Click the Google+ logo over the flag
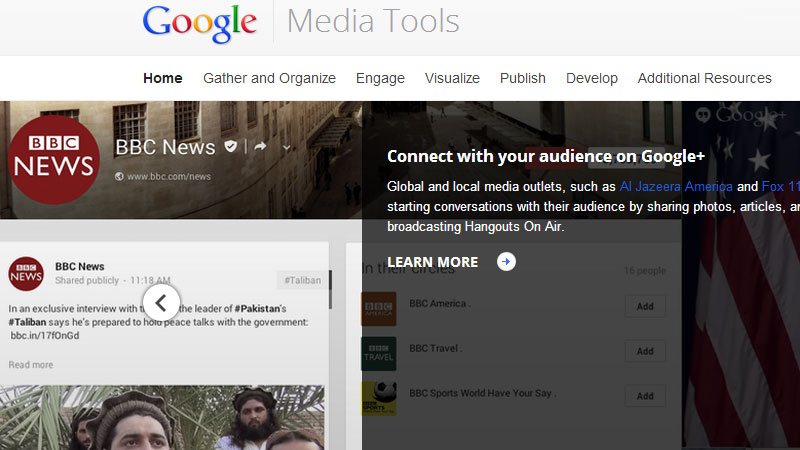 point(741,116)
